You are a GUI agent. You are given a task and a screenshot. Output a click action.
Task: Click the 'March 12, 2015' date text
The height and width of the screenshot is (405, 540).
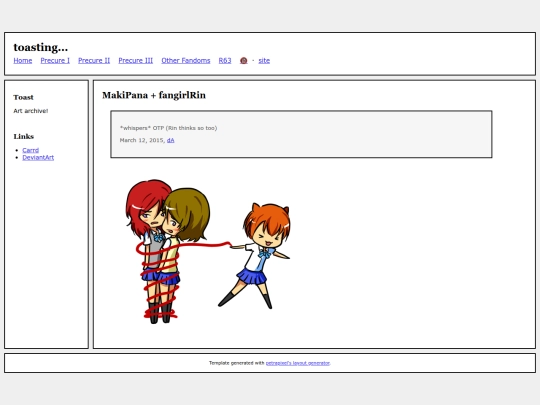pyautogui.click(x=142, y=140)
